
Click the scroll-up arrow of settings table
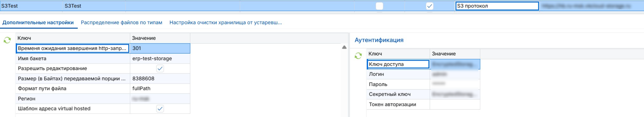(344, 47)
